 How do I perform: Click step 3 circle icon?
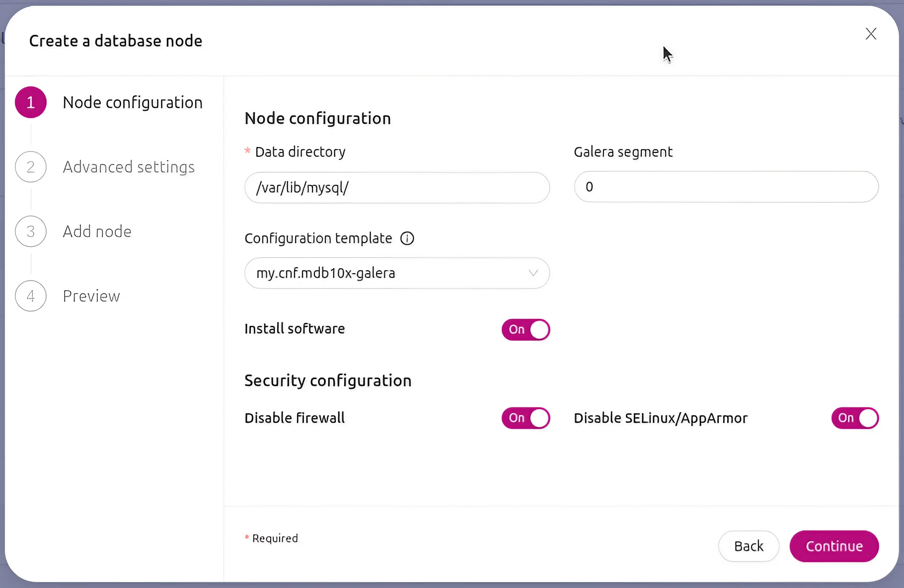click(x=31, y=231)
